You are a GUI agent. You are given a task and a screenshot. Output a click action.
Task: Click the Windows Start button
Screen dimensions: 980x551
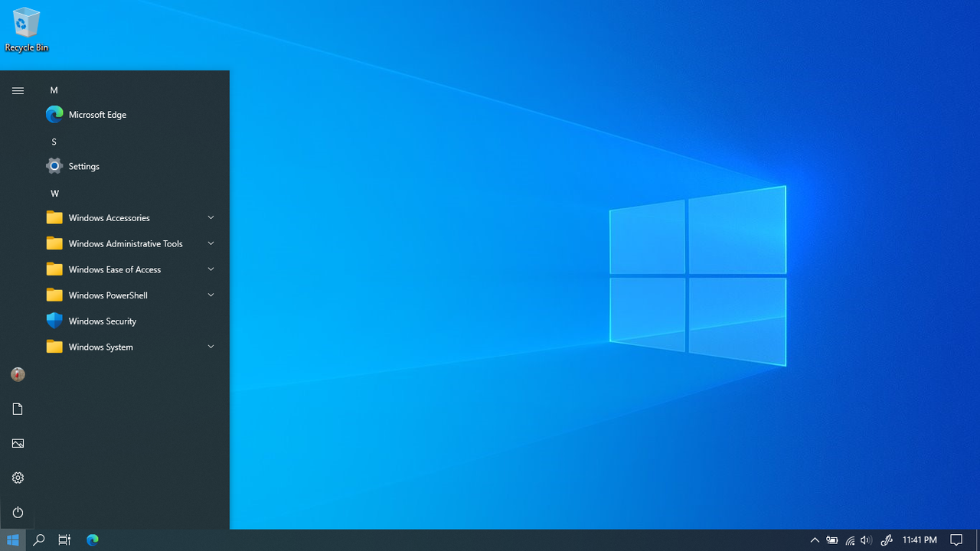(13, 540)
